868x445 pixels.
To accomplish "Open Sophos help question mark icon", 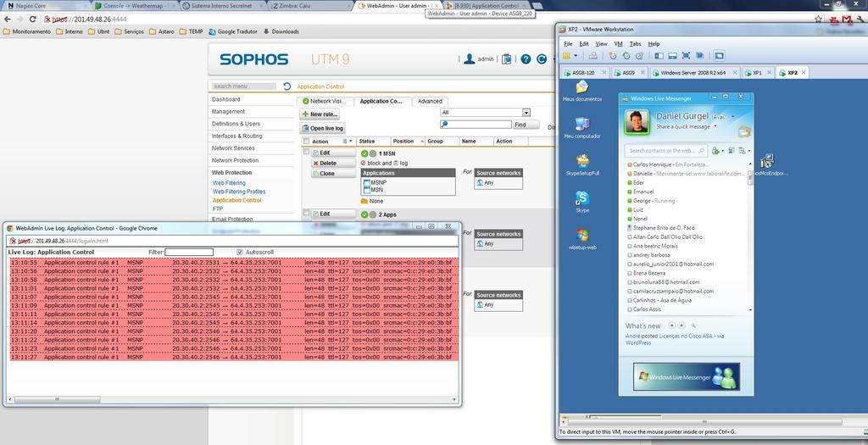I will 526,59.
